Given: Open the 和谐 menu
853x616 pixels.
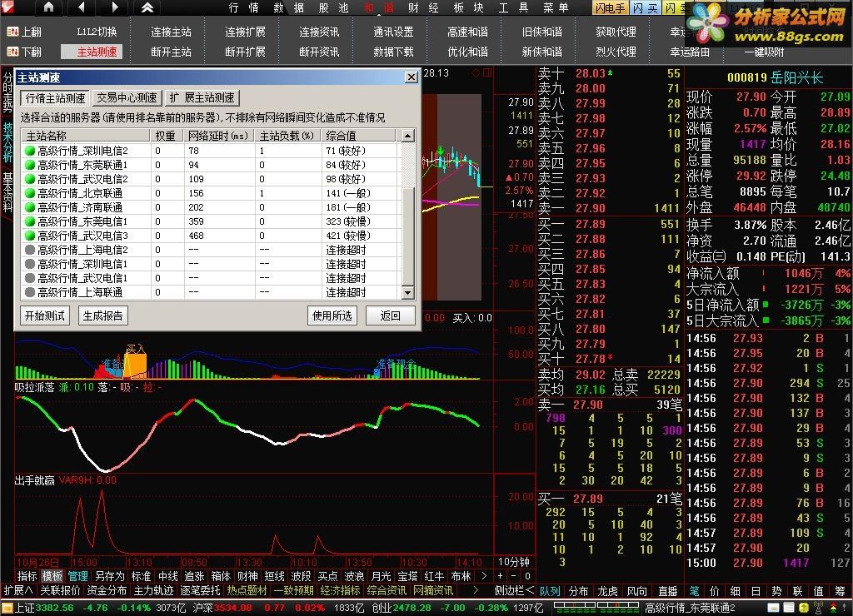Looking at the screenshot, I should (379, 7).
